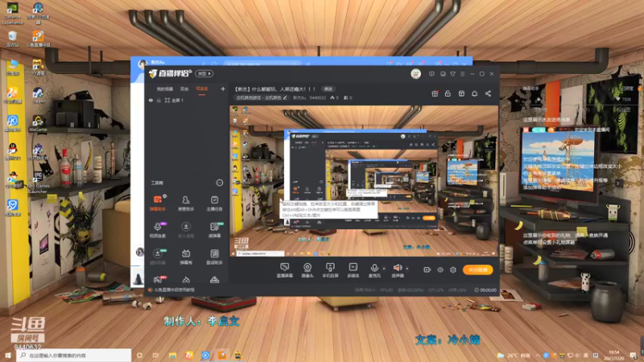The height and width of the screenshot is (362, 644).
Task: Toggle the notification bell above preview
Action: [474, 93]
